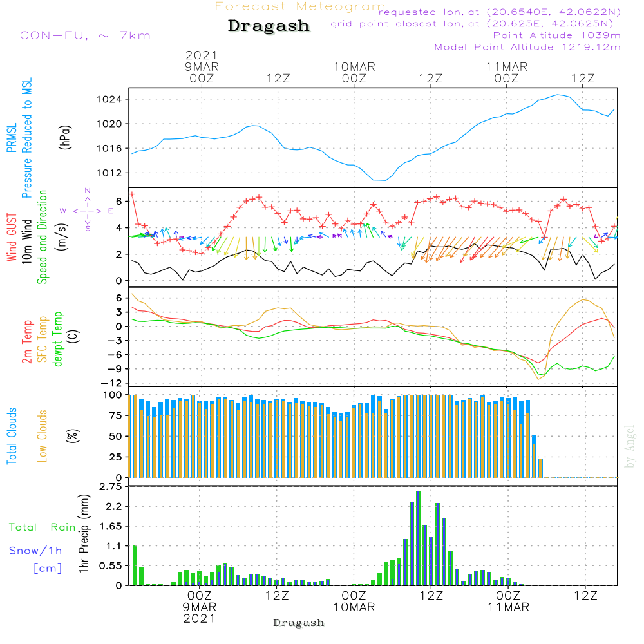This screenshot has width=644, height=644.
Task: Click the bottom-axis '11MAR' date label
Action: tap(508, 607)
